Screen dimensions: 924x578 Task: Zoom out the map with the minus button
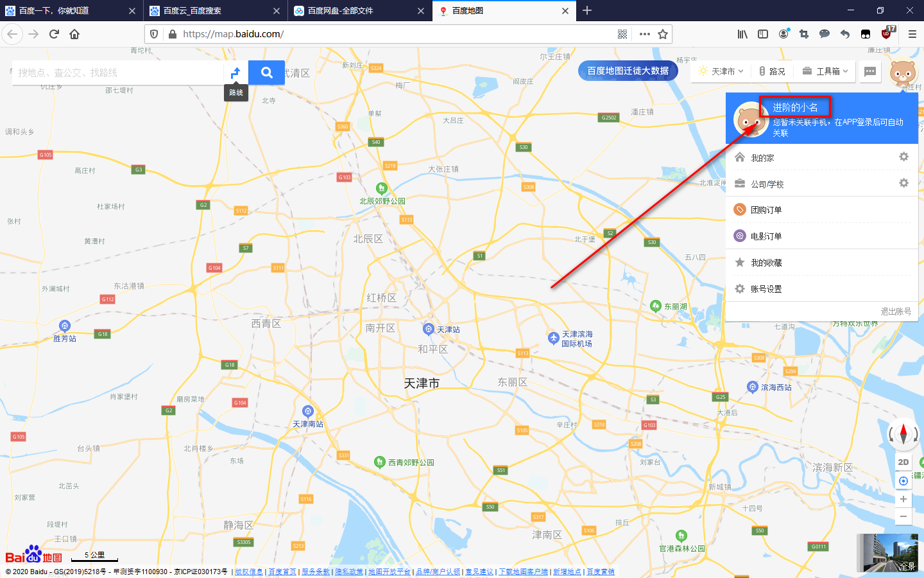[903, 516]
